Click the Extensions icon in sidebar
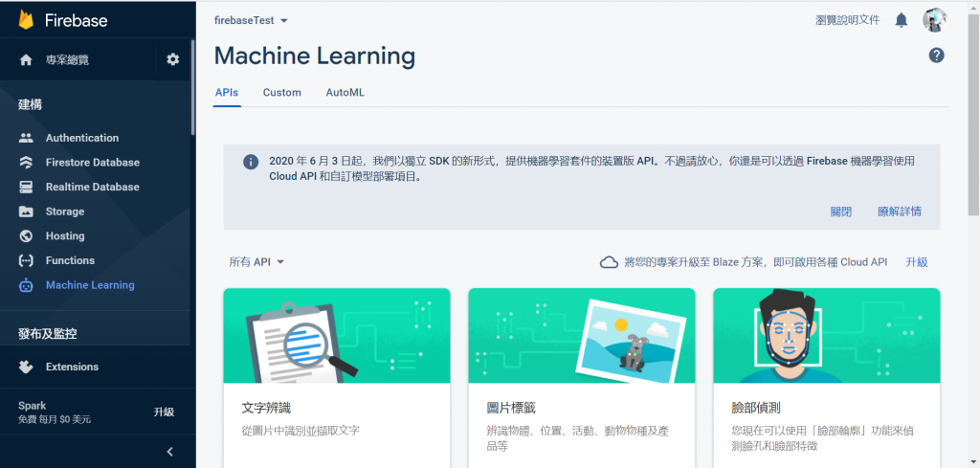 click(26, 367)
